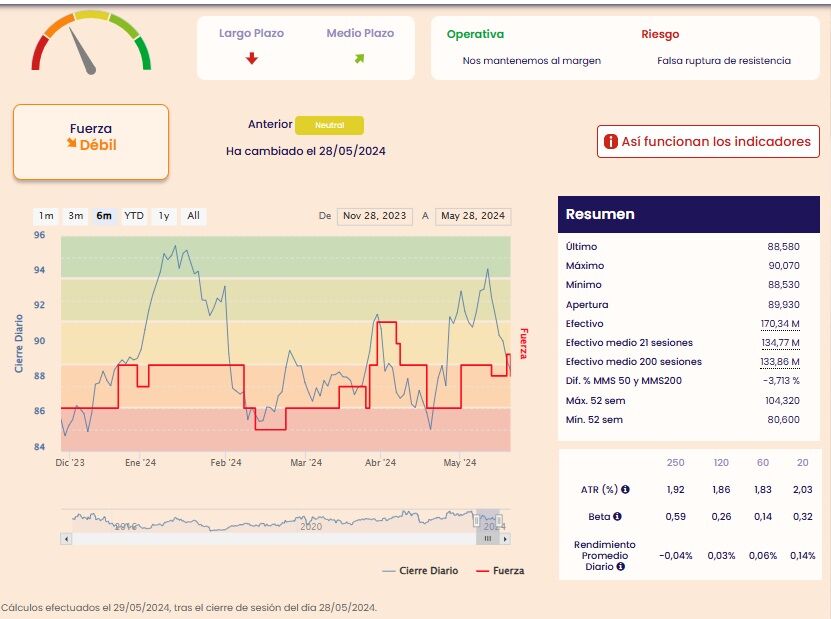
Task: Click scrollbar left arrow under mini chart
Action: 66,539
